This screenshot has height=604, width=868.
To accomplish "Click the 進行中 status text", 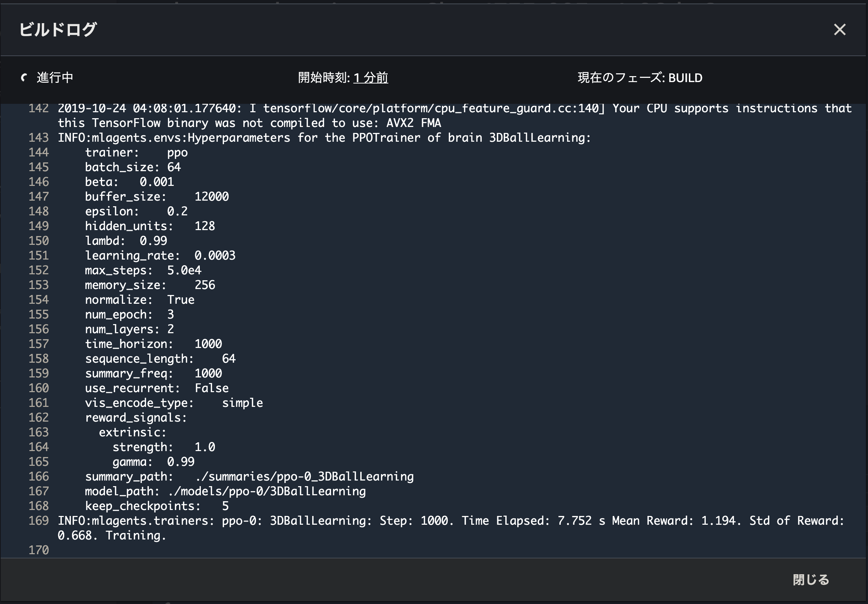I will point(55,78).
